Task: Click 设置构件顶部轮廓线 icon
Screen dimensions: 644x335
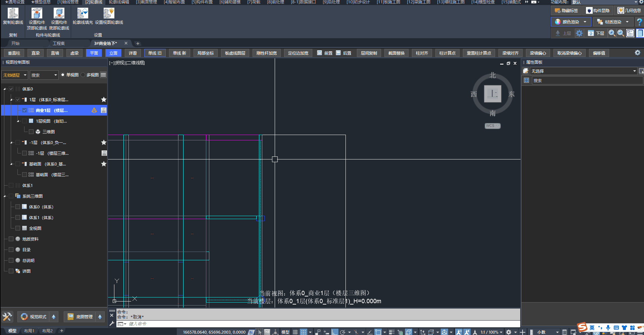Action: coord(37,13)
